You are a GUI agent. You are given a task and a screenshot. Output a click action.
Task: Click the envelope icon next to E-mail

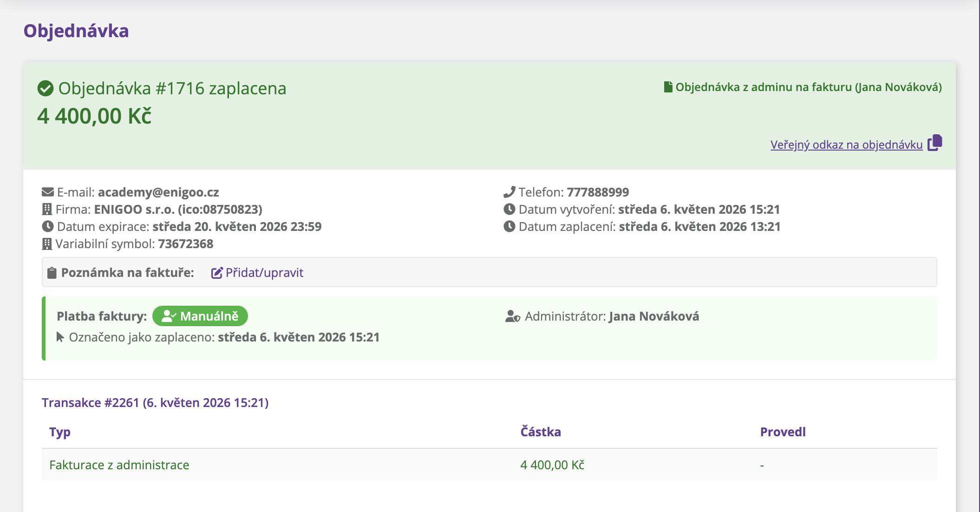pyautogui.click(x=48, y=192)
